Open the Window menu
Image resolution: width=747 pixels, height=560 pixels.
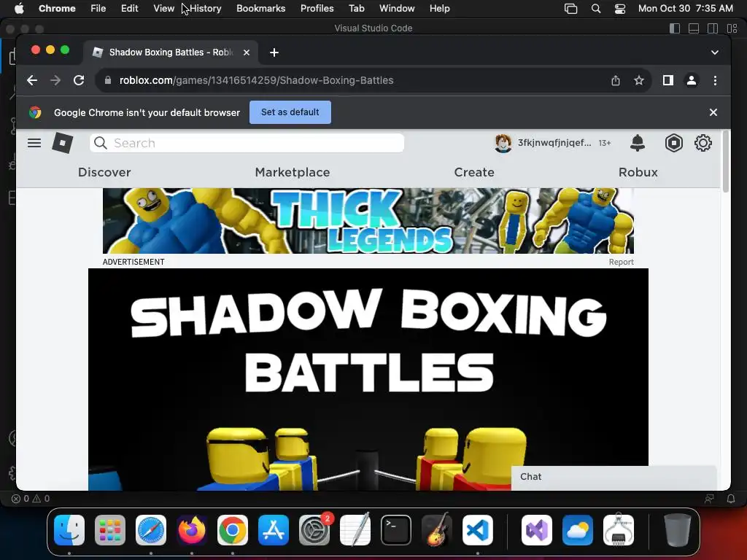[397, 9]
